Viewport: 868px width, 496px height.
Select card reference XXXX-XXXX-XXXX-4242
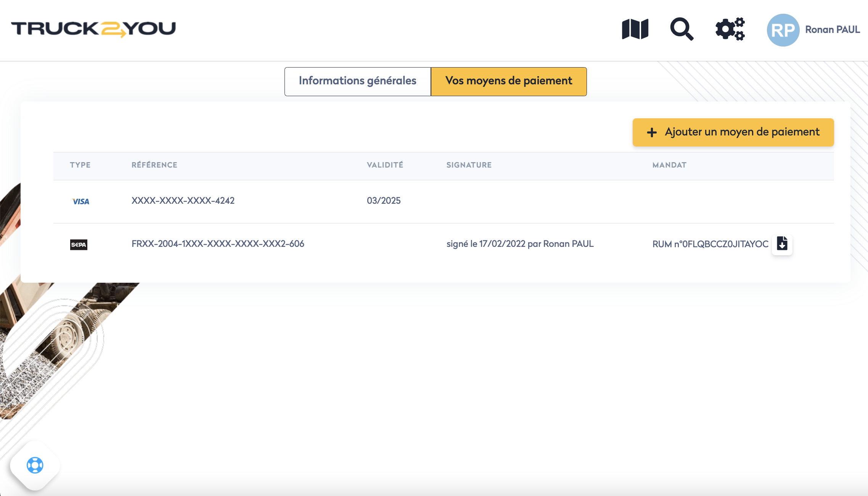pyautogui.click(x=183, y=201)
